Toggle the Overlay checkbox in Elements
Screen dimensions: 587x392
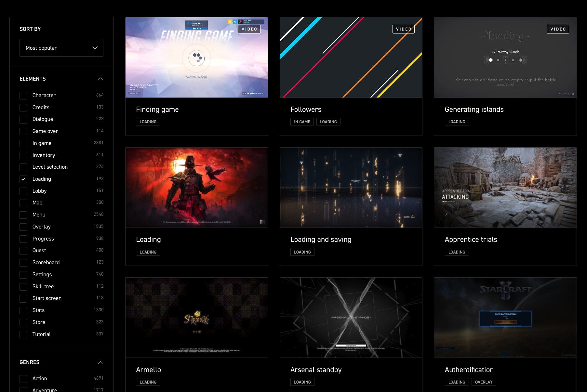click(x=23, y=227)
